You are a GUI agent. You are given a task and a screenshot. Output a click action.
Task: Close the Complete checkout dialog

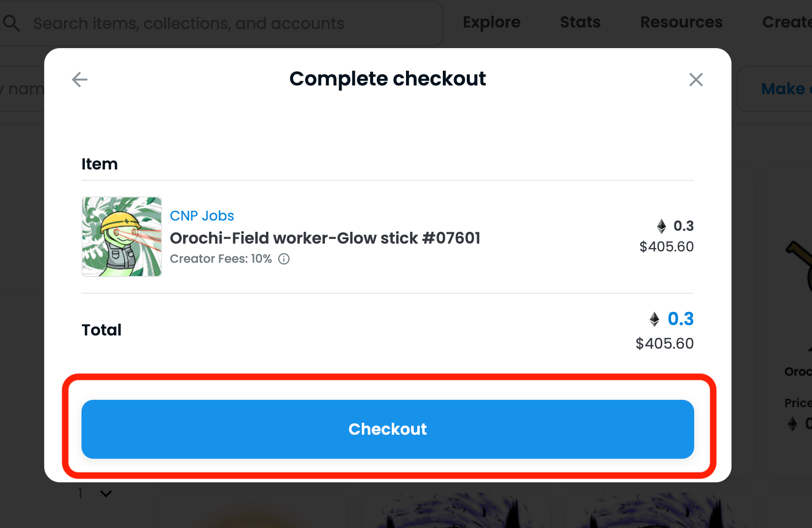[x=696, y=80]
